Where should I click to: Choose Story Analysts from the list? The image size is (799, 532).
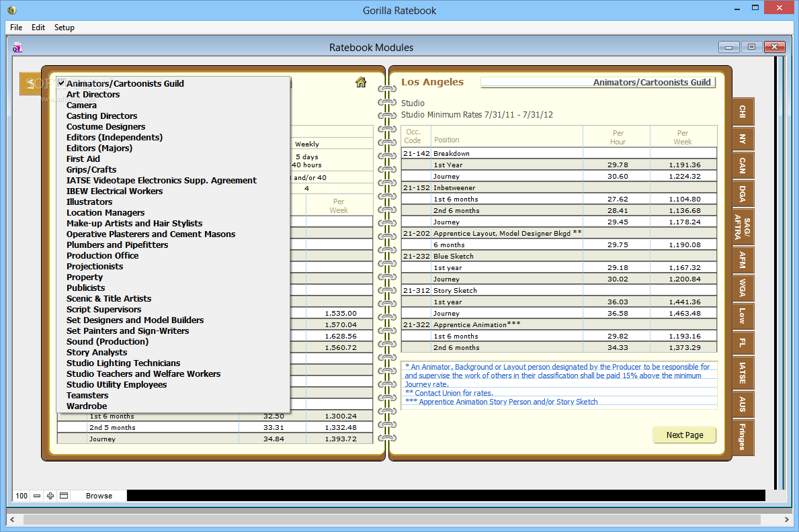pos(173,352)
